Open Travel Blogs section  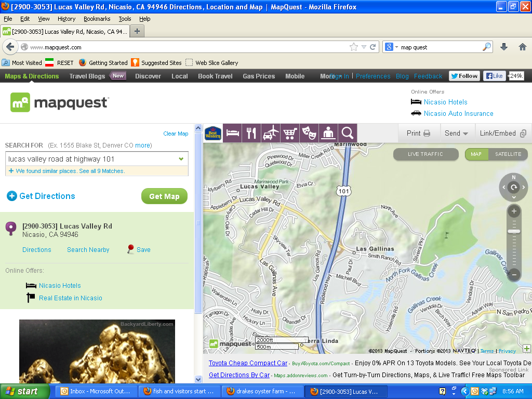pyautogui.click(x=87, y=76)
